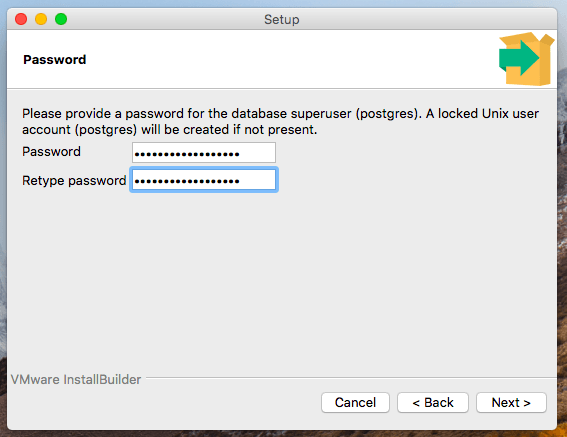Focus the Password input field
Viewport: 567px width, 437px height.
point(204,153)
